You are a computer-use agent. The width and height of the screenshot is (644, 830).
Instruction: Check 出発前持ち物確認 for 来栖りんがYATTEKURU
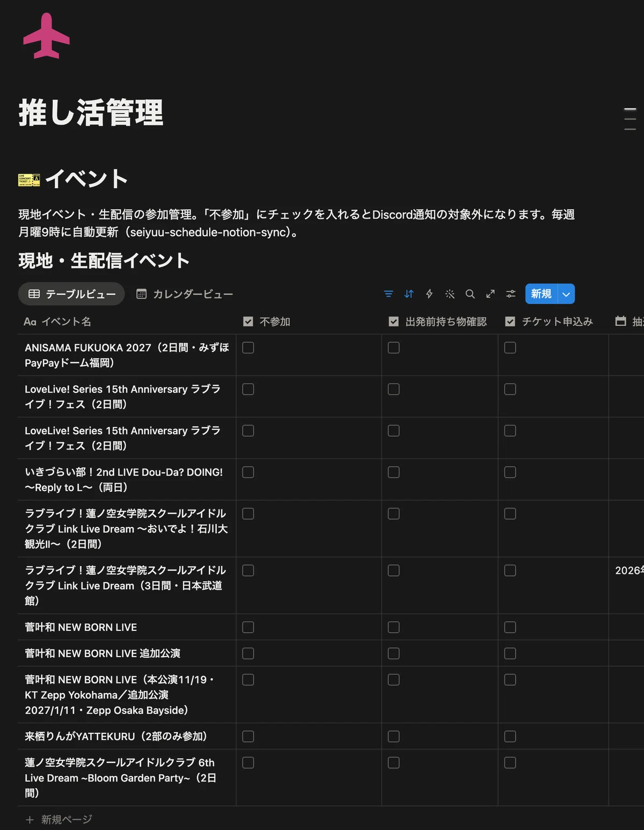pos(393,736)
